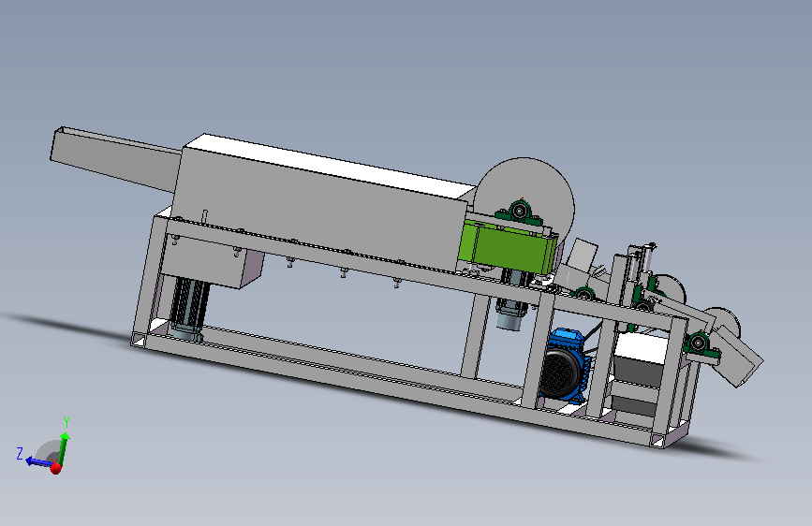Select the green guard box on the machine

coord(508,248)
